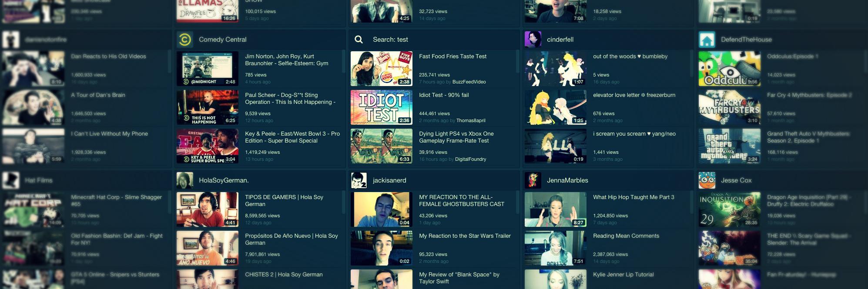Open Grand Theft Auto V Mythbusters thumbnail
Viewport: 868px width, 289px height.
[x=730, y=146]
